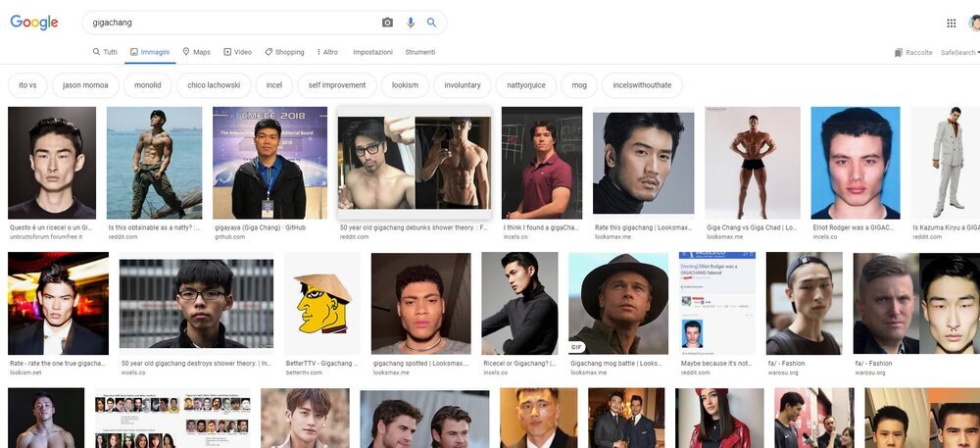Open the account profile avatar
Image resolution: width=980 pixels, height=448 pixels.
(x=974, y=24)
